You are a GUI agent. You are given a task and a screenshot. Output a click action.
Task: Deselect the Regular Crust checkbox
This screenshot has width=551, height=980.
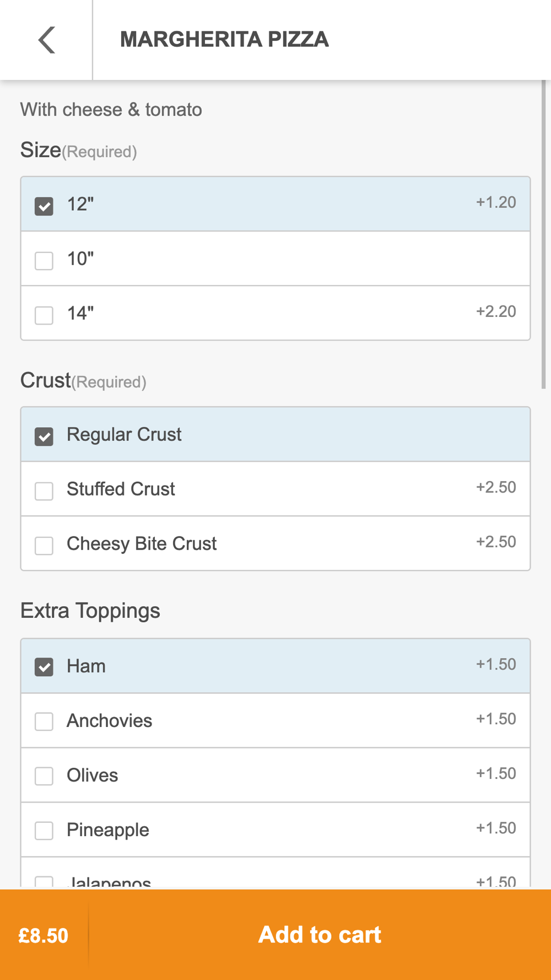point(44,437)
